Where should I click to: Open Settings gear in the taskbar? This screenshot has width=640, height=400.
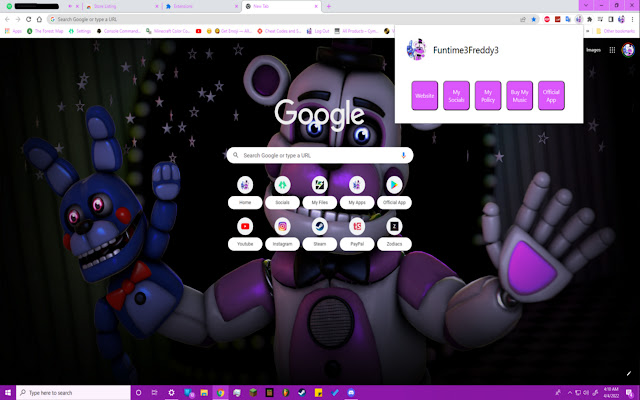[171, 393]
